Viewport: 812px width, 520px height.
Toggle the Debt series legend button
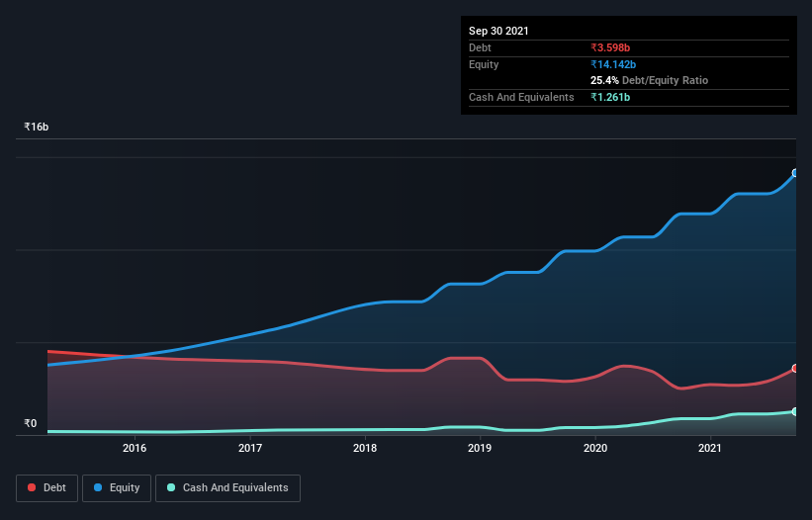click(47, 488)
